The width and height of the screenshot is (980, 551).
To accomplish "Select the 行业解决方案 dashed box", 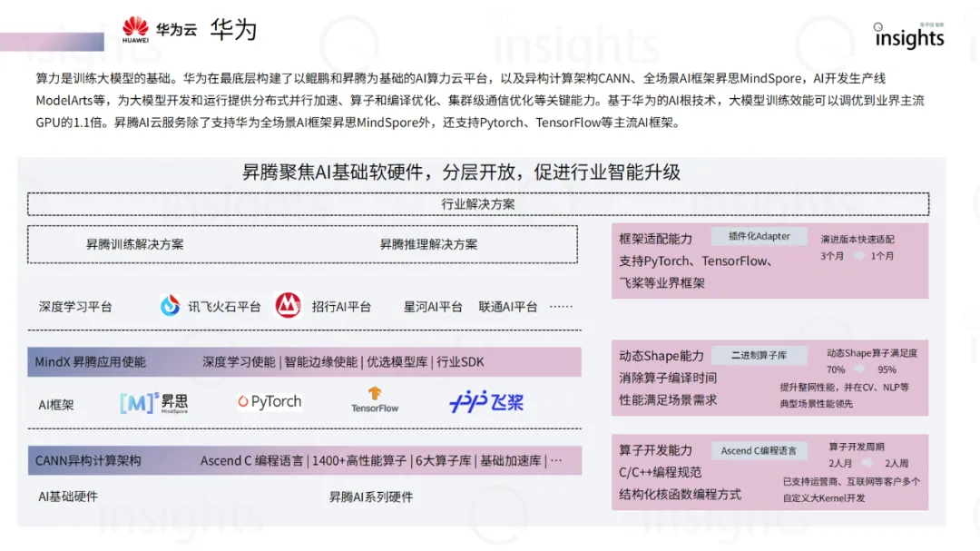I will [478, 204].
